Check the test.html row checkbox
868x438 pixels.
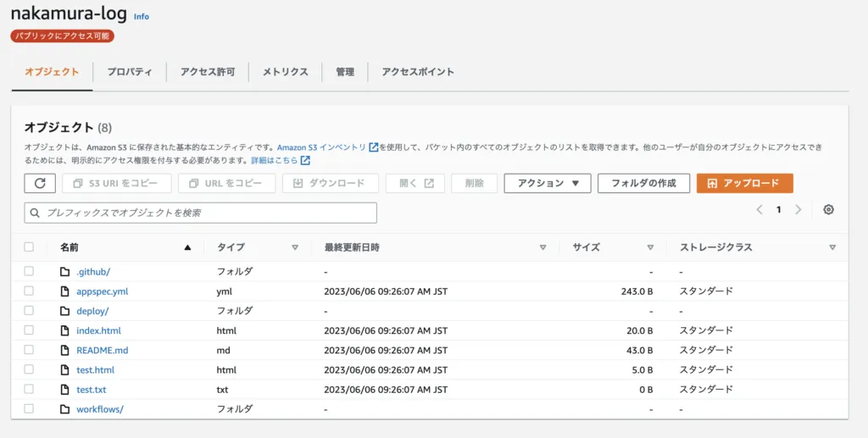pyautogui.click(x=29, y=369)
